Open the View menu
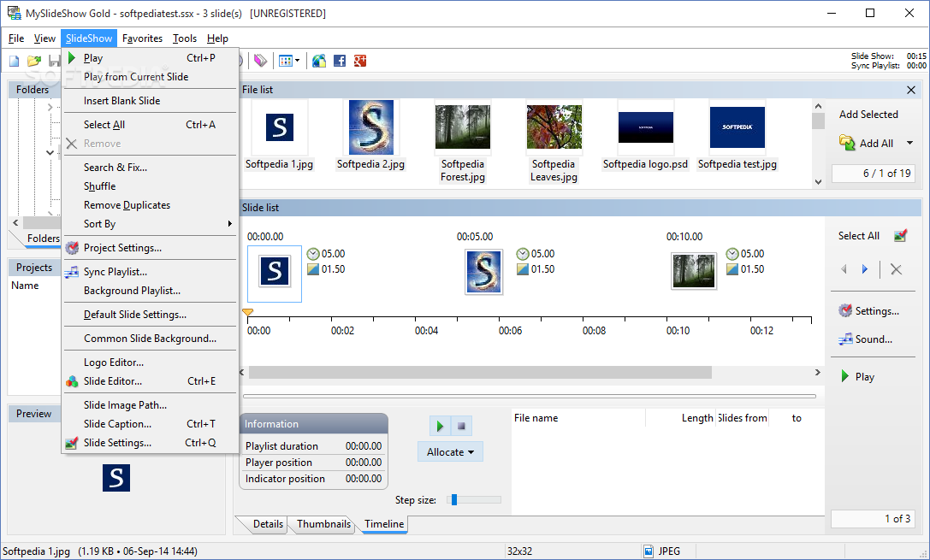Viewport: 930px width, 560px height. (x=44, y=38)
